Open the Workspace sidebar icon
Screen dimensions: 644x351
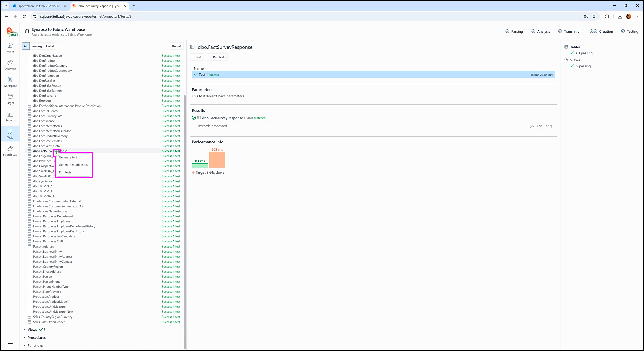tap(10, 82)
